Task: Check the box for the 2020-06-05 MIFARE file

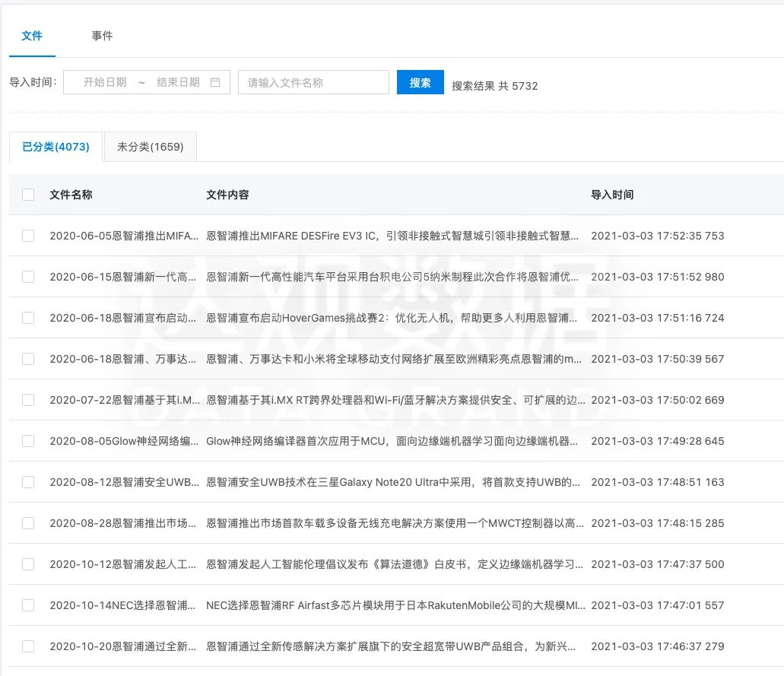Action: pos(28,236)
